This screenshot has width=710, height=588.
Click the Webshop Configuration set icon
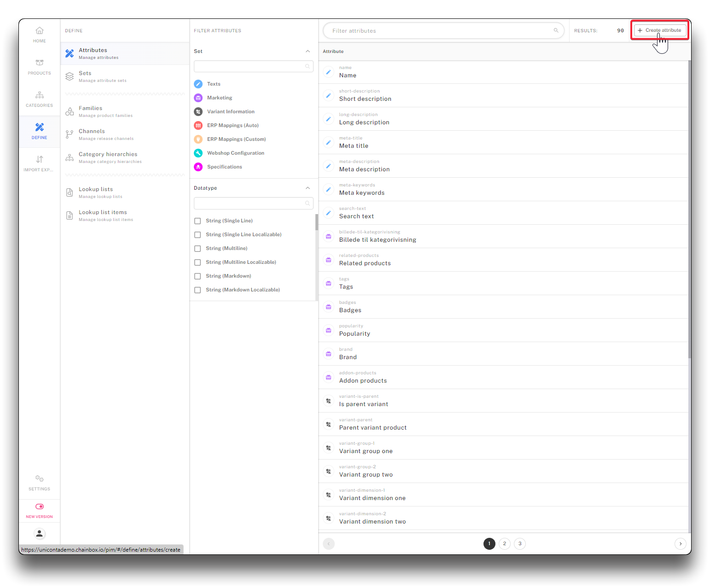point(198,153)
